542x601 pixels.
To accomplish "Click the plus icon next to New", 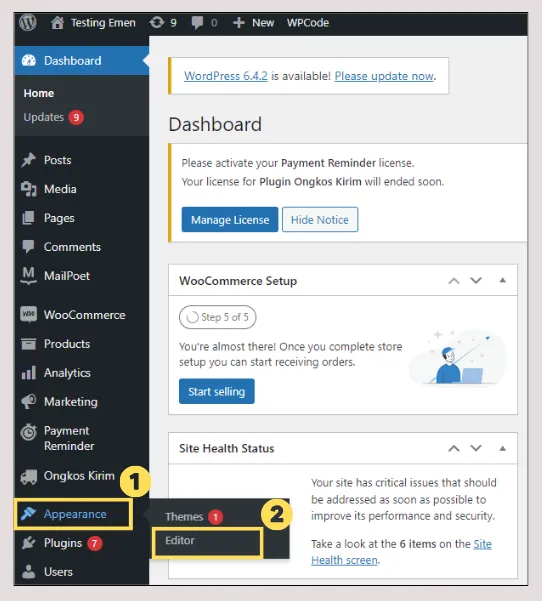I will pos(238,23).
